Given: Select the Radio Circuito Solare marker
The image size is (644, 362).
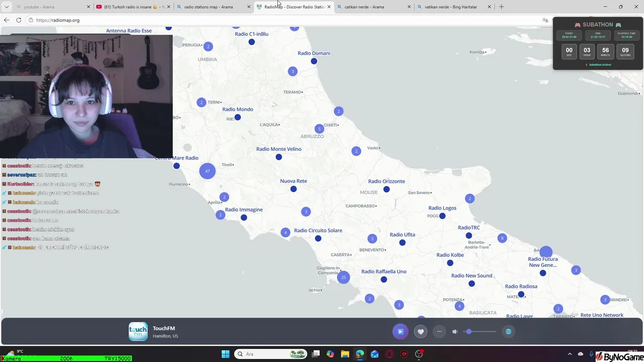Looking at the screenshot, I should [318, 238].
